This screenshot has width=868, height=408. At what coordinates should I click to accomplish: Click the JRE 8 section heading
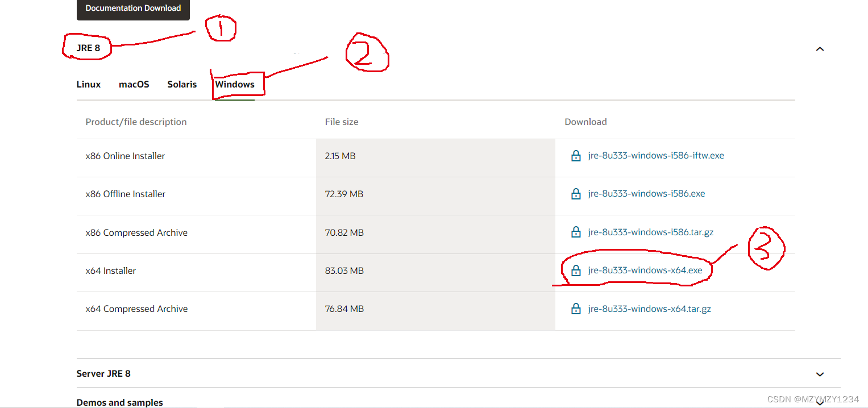[x=88, y=48]
